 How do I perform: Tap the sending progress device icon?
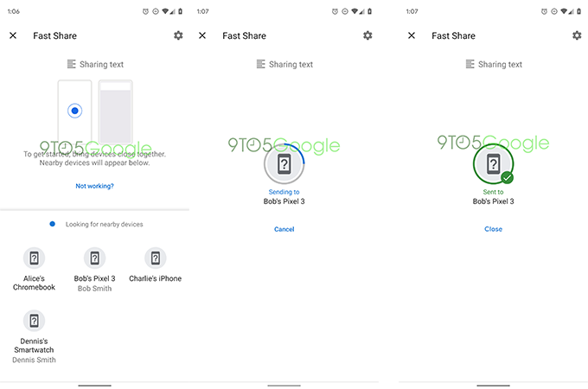point(284,165)
